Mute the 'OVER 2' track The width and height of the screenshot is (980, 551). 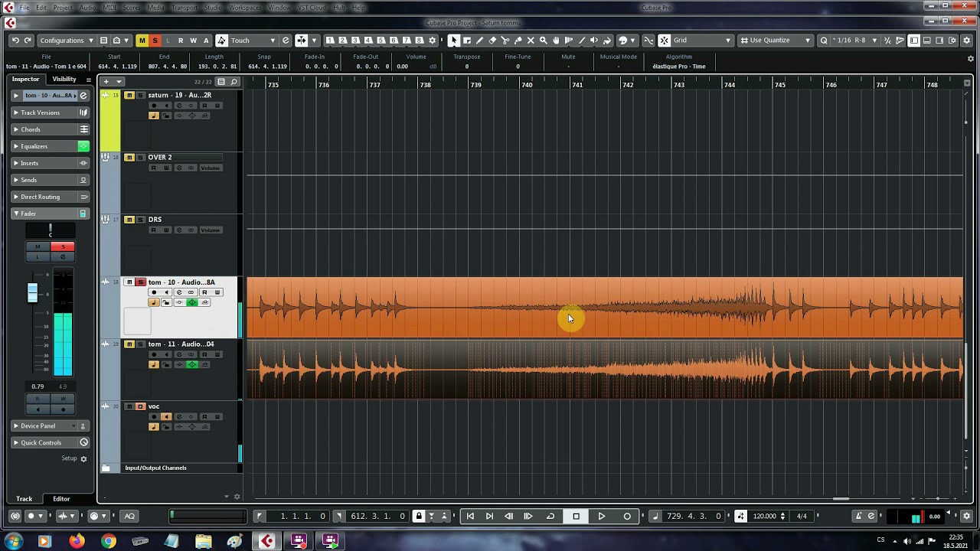tap(129, 157)
